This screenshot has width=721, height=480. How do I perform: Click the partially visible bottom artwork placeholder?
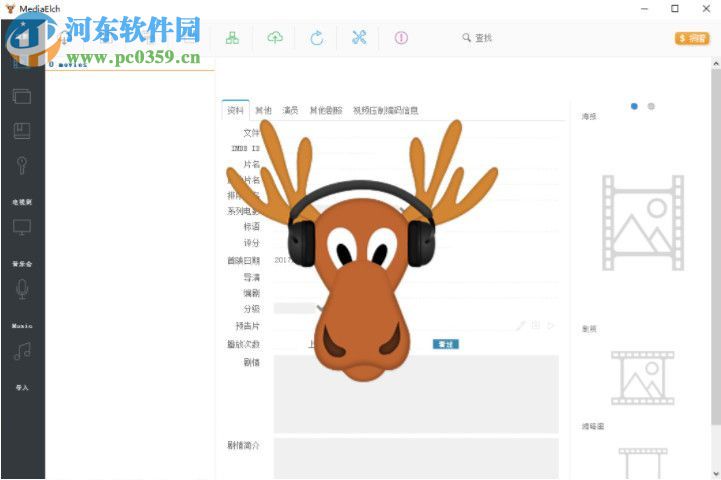643,463
